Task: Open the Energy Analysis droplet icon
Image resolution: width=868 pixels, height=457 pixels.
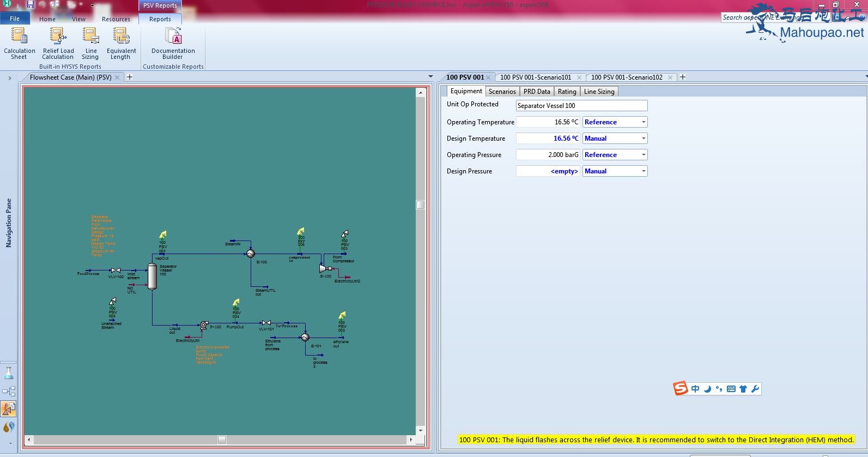Action: tap(9, 426)
